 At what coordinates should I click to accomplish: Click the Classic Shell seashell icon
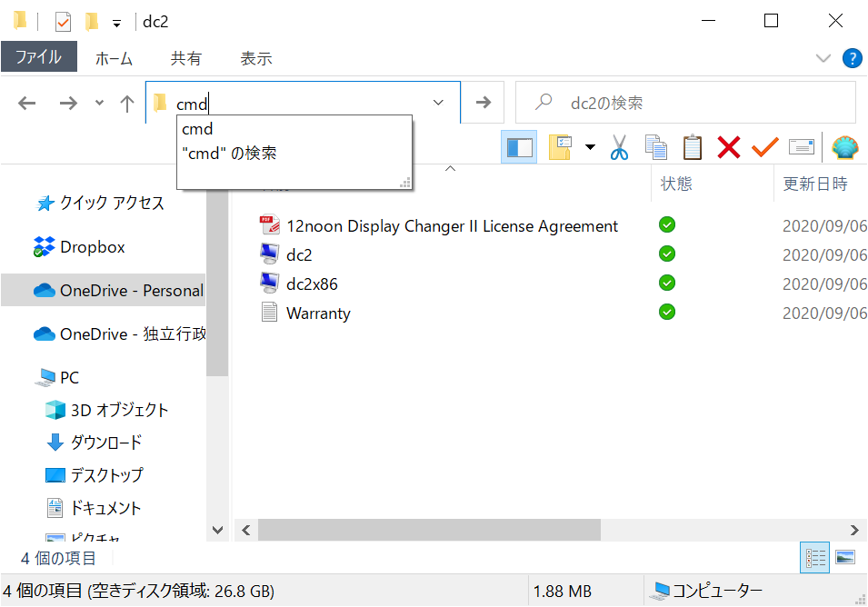click(x=844, y=148)
